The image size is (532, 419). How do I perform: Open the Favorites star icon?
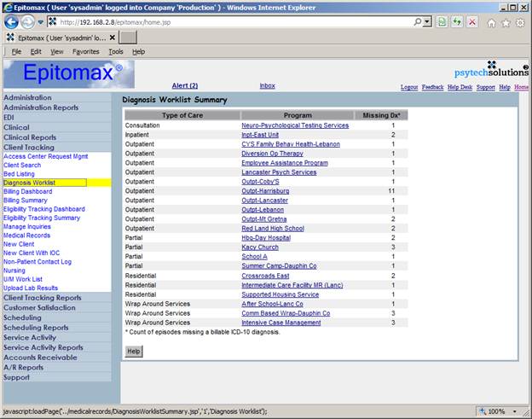point(506,21)
